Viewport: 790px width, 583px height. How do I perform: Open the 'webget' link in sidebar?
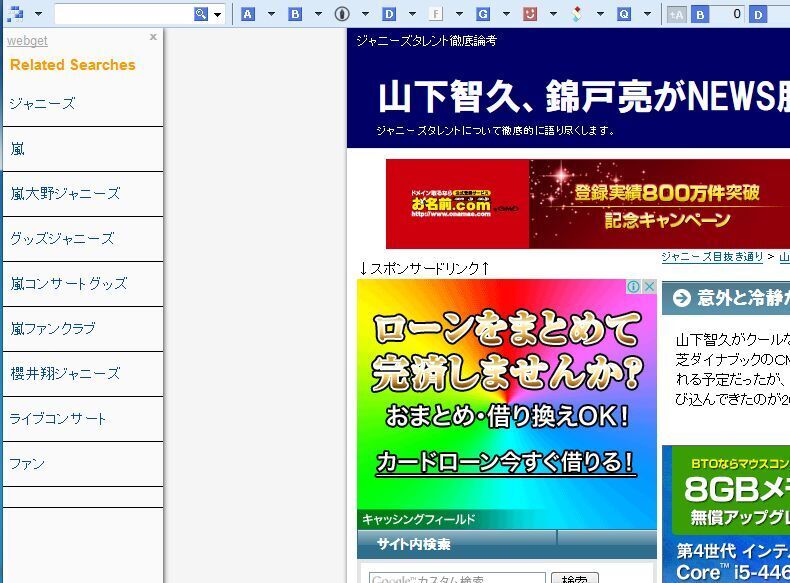(x=27, y=41)
